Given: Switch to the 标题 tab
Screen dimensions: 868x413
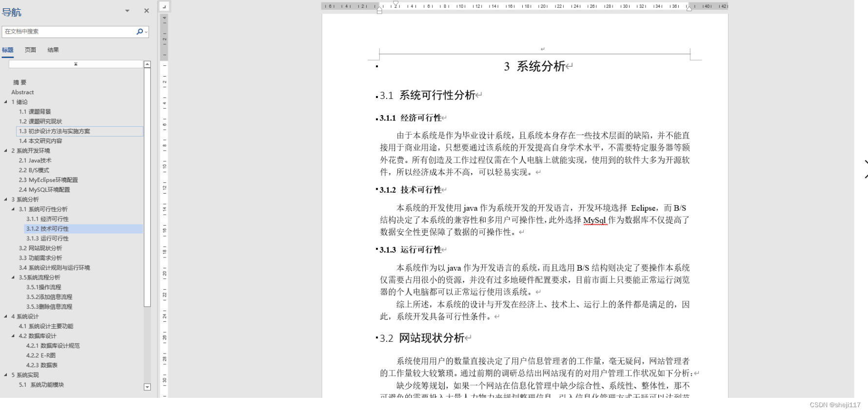Looking at the screenshot, I should coord(8,50).
